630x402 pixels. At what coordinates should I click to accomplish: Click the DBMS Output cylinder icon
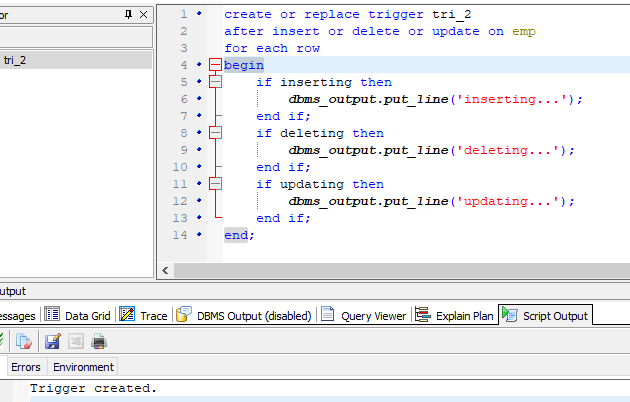click(184, 314)
